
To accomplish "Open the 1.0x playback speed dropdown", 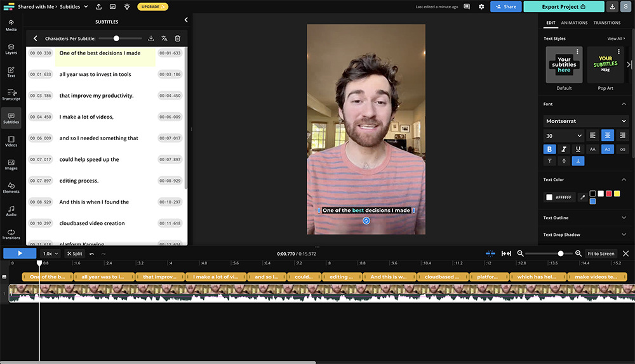I will point(51,254).
